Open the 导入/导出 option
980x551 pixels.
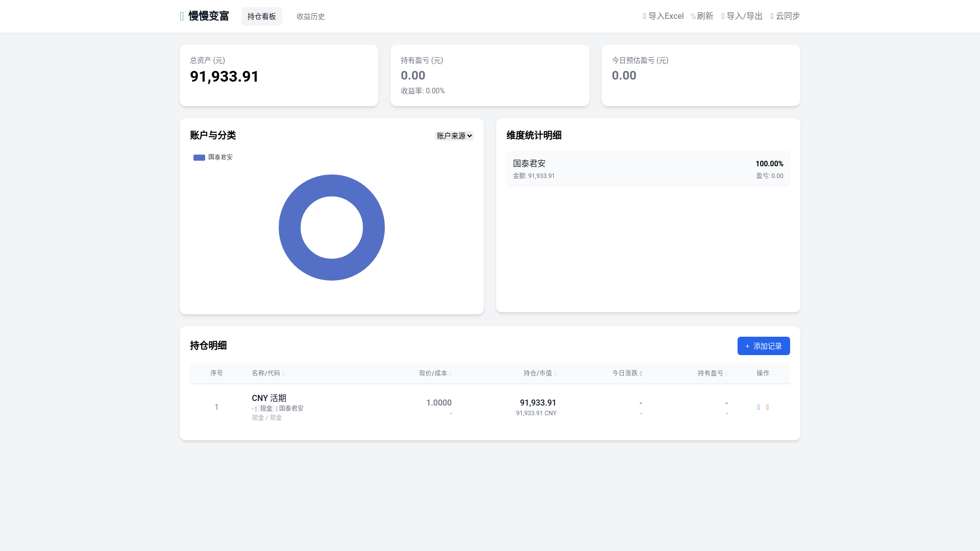(x=742, y=16)
